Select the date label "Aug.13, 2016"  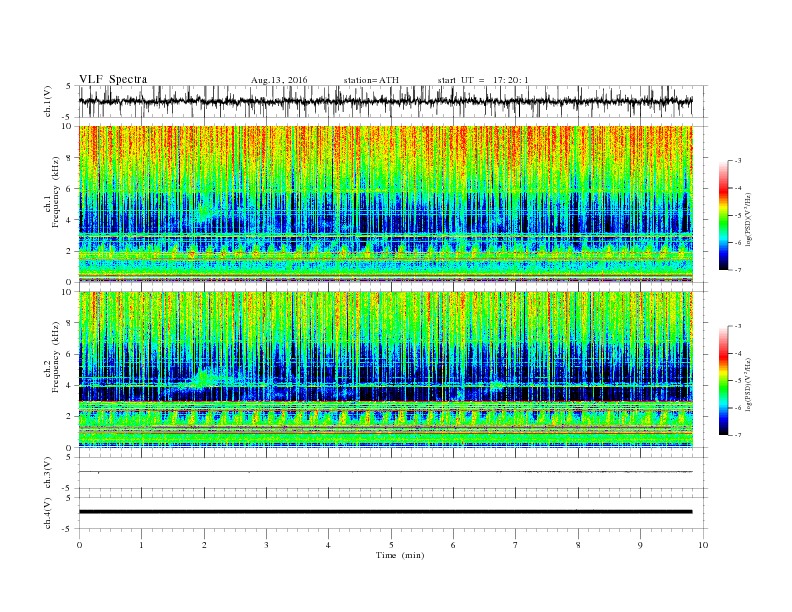pyautogui.click(x=279, y=80)
